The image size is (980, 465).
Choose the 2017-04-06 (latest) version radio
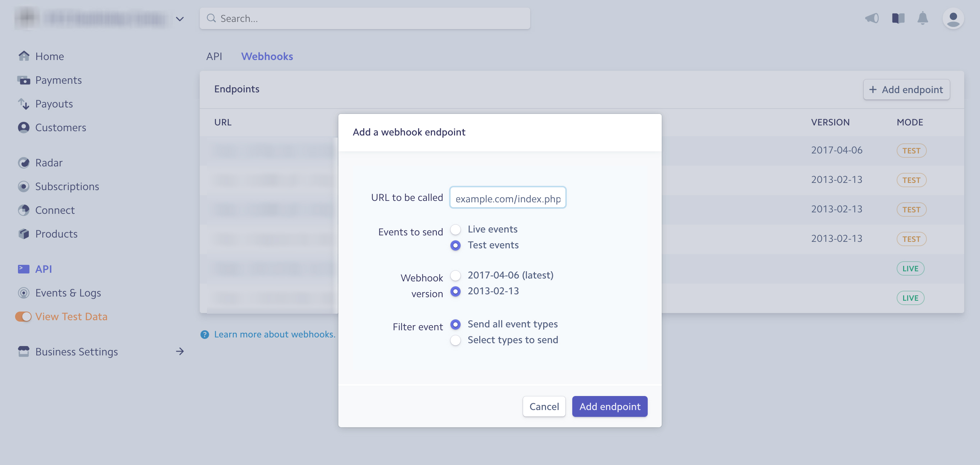pyautogui.click(x=456, y=275)
